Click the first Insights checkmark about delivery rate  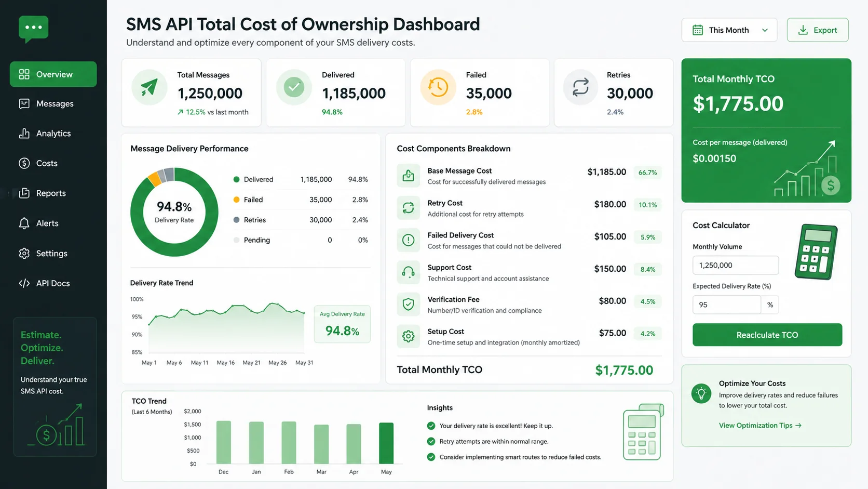point(431,426)
